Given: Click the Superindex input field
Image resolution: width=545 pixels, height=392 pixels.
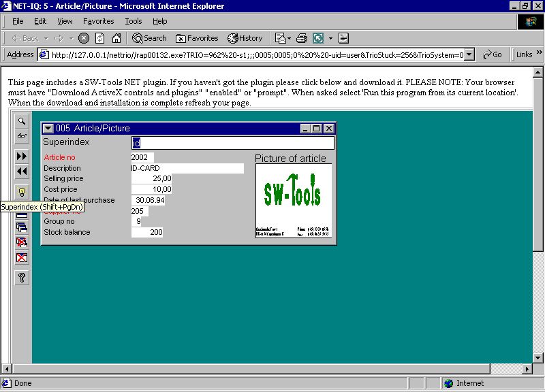Looking at the screenshot, I should [x=232, y=143].
